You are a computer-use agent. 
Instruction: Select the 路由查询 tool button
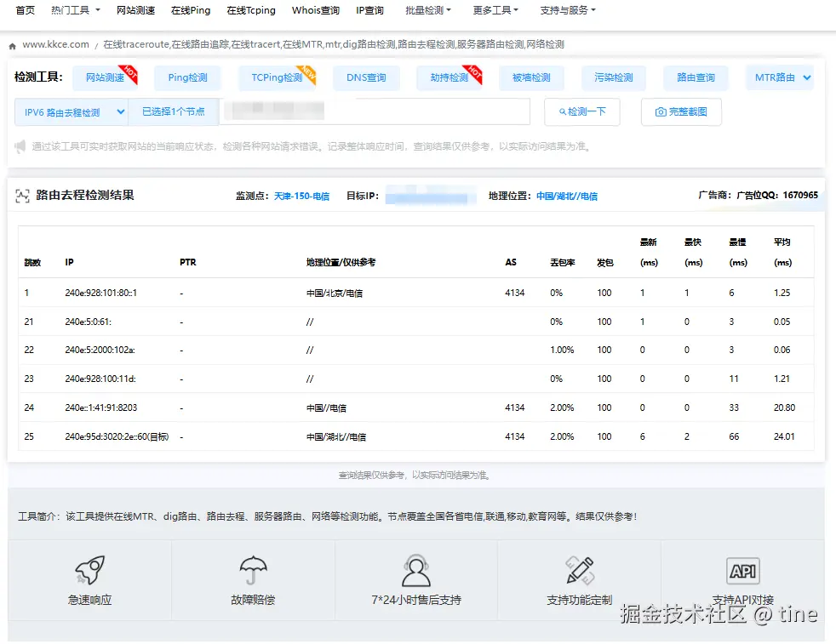point(696,77)
